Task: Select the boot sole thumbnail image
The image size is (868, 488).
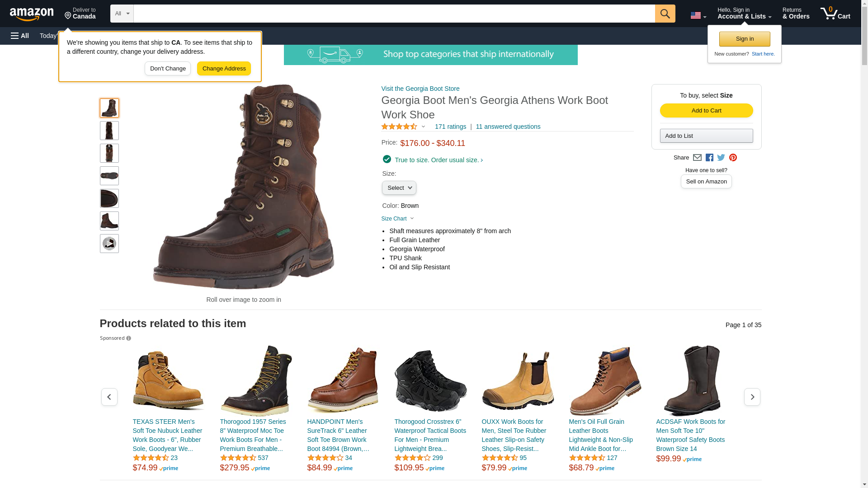Action: coord(109,176)
